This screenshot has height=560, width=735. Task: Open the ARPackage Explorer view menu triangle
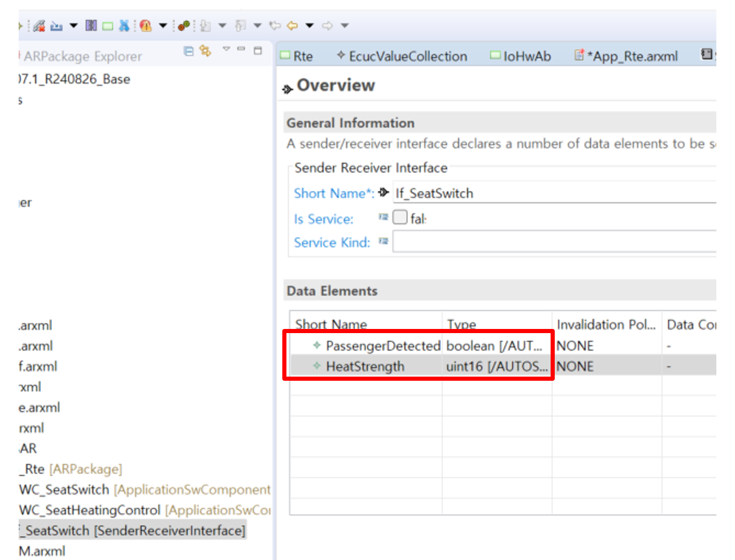click(226, 49)
